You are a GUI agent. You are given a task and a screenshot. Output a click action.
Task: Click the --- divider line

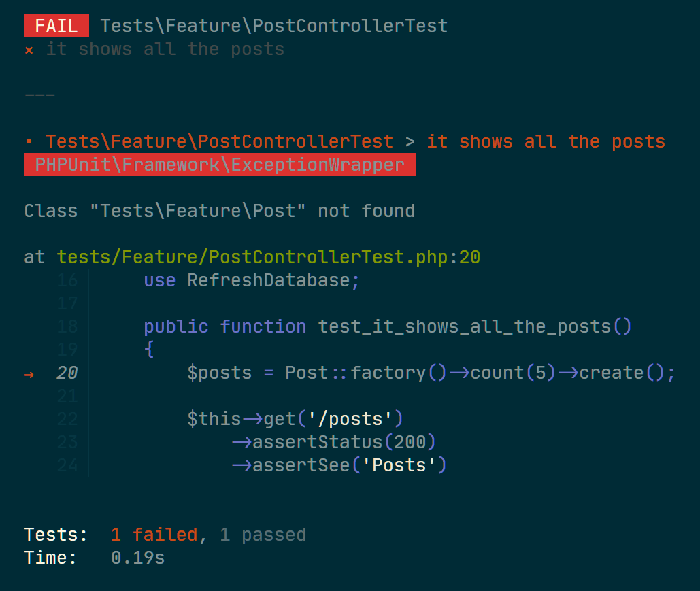point(40,95)
